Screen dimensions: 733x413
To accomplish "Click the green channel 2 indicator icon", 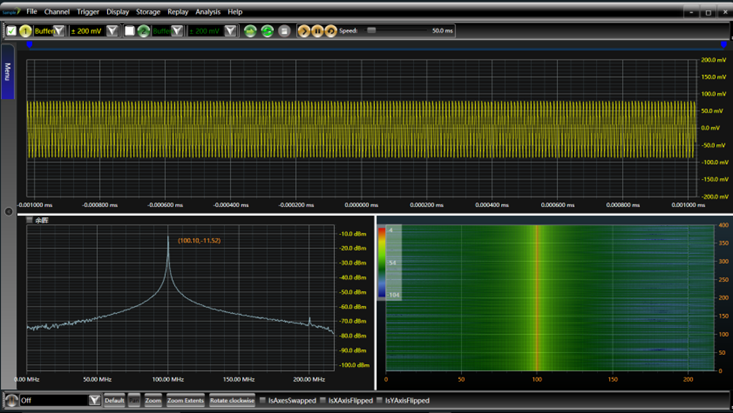I will (144, 31).
